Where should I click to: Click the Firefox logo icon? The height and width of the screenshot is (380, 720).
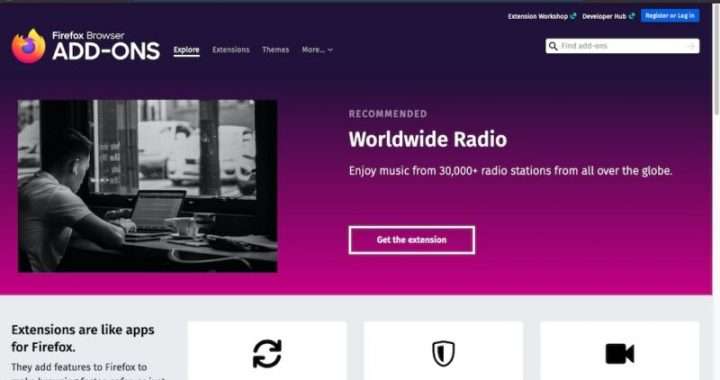click(28, 46)
